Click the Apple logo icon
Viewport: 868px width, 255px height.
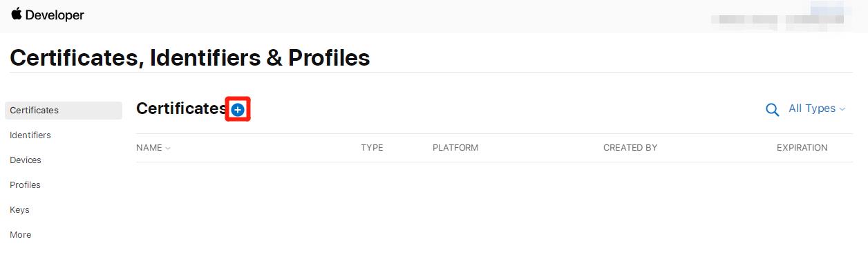(x=16, y=14)
